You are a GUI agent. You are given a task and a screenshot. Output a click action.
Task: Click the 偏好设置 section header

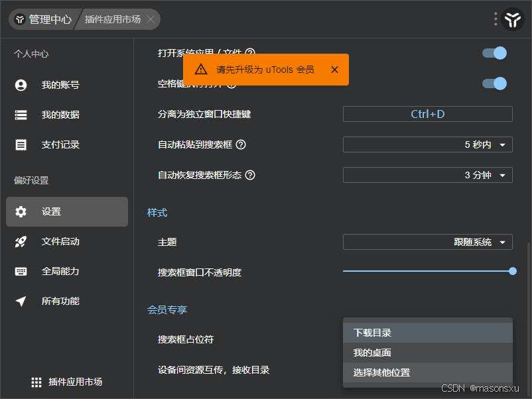(31, 180)
